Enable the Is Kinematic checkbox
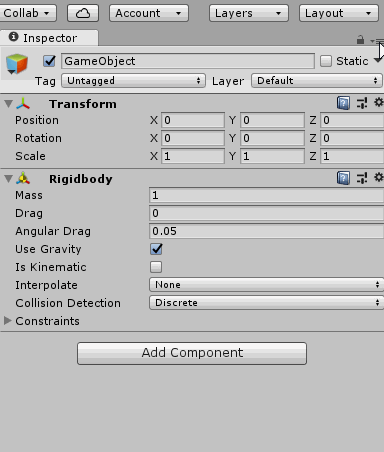This screenshot has height=452, width=384. [156, 267]
